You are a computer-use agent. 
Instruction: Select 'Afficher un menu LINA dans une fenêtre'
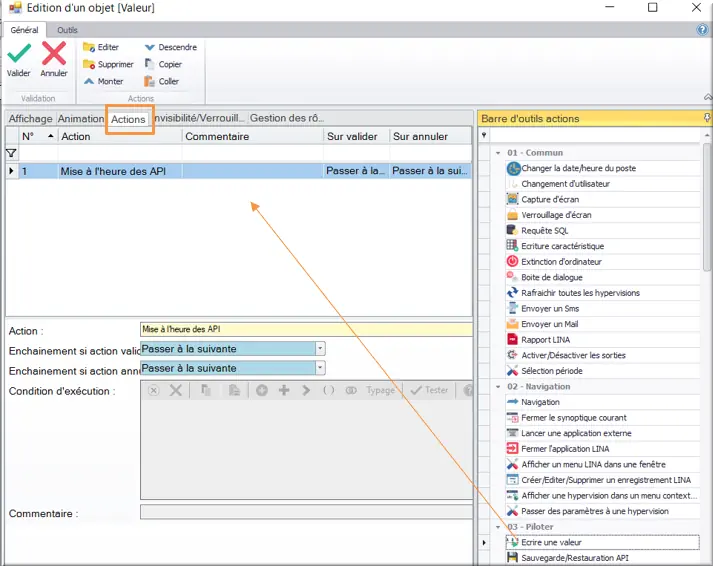(603, 464)
